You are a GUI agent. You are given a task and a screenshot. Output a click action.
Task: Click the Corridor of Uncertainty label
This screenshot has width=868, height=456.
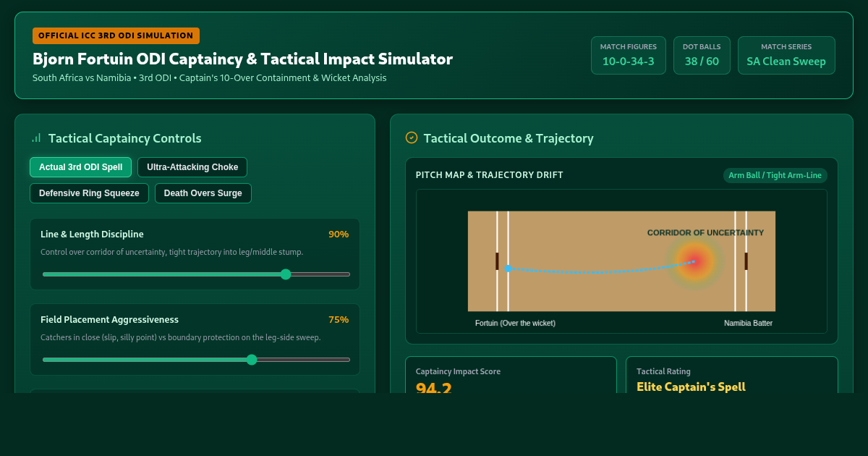tap(705, 232)
